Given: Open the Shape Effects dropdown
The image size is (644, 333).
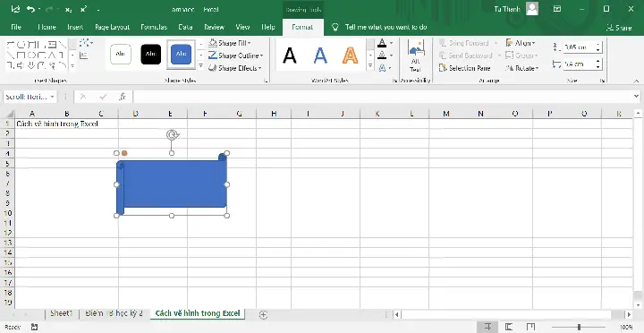Looking at the screenshot, I should tap(235, 68).
